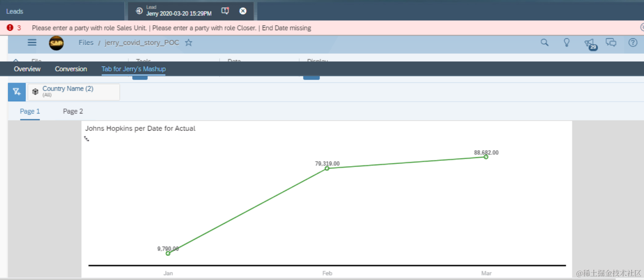
Task: Click the Feb axis label
Action: tap(327, 273)
